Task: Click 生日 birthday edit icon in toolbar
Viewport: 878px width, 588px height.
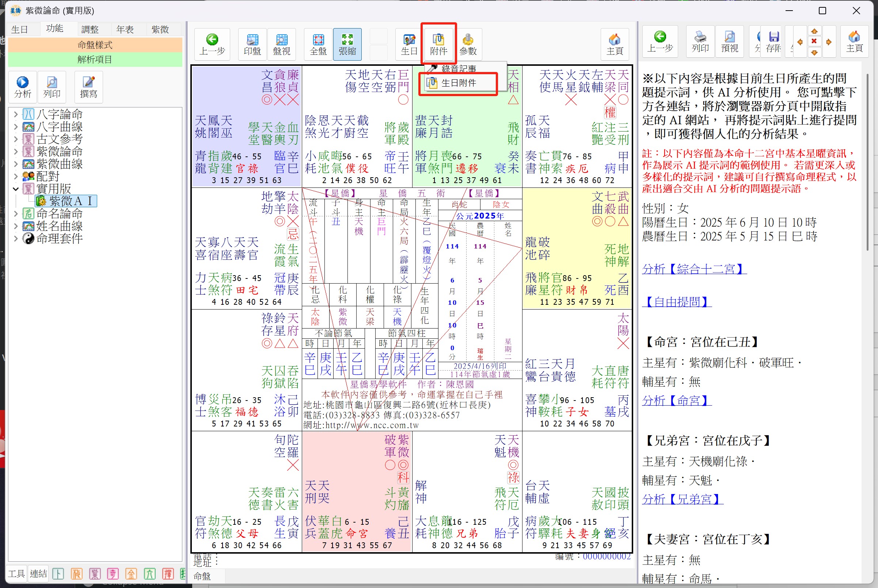Action: point(409,44)
